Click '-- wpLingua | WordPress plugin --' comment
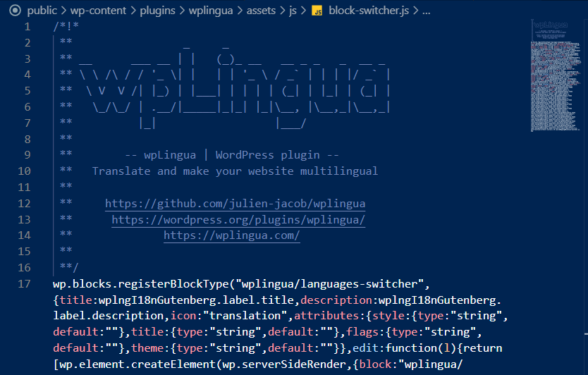The height and width of the screenshot is (375, 588). click(232, 155)
